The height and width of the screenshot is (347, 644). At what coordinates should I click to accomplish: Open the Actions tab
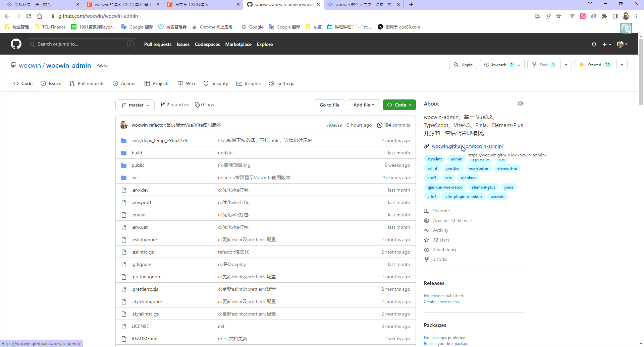[x=125, y=83]
